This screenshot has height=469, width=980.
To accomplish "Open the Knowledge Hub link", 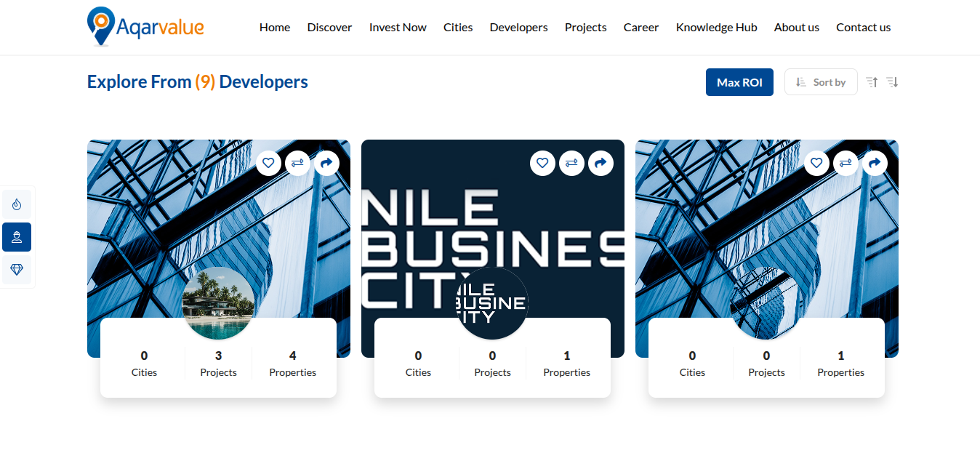I will coord(716,28).
